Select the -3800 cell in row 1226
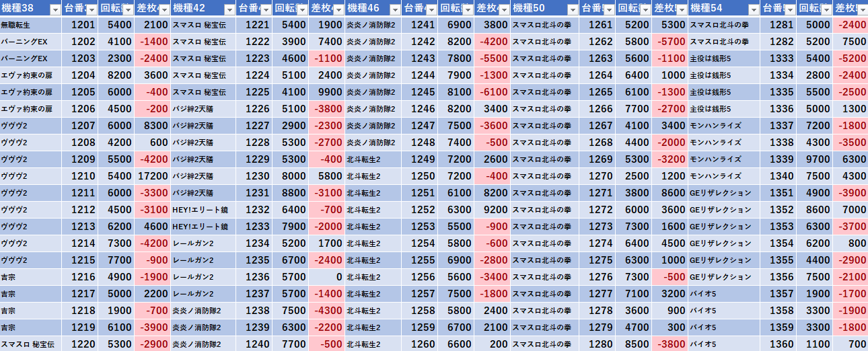 (327, 109)
